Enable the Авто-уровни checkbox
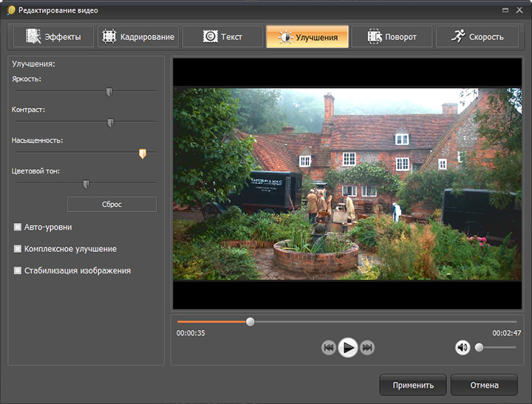532x404 pixels. pyautogui.click(x=18, y=227)
